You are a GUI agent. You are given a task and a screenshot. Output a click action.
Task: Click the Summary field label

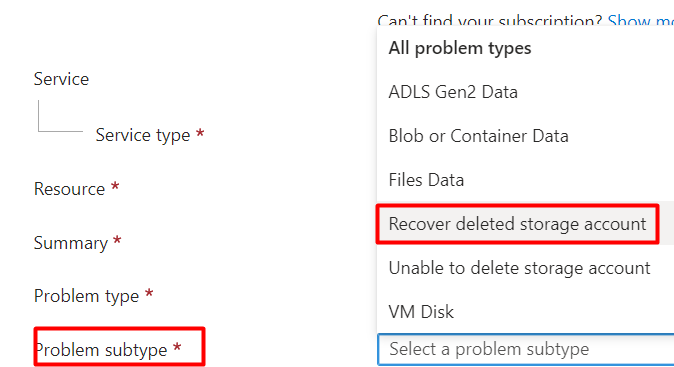[71, 243]
